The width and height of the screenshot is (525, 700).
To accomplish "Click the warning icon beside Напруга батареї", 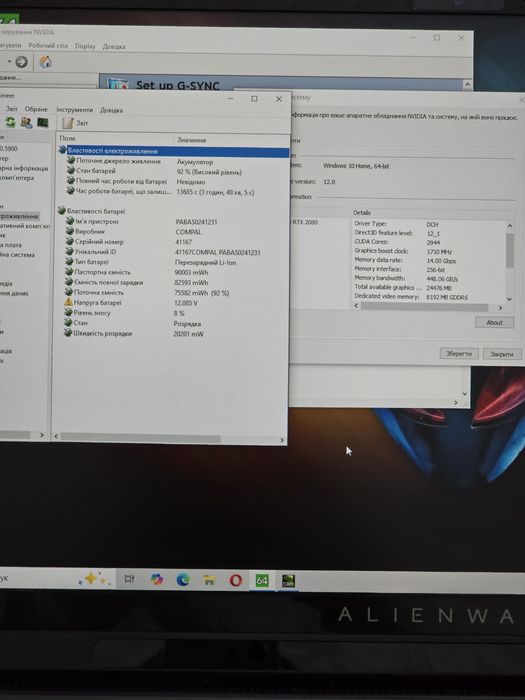I will (x=68, y=302).
